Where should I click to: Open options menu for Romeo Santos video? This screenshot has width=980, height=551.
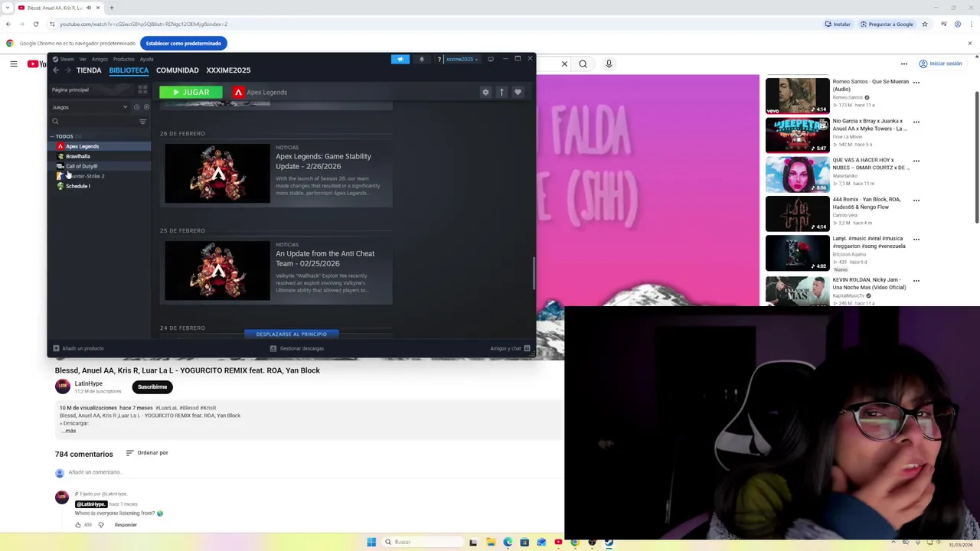coord(916,82)
